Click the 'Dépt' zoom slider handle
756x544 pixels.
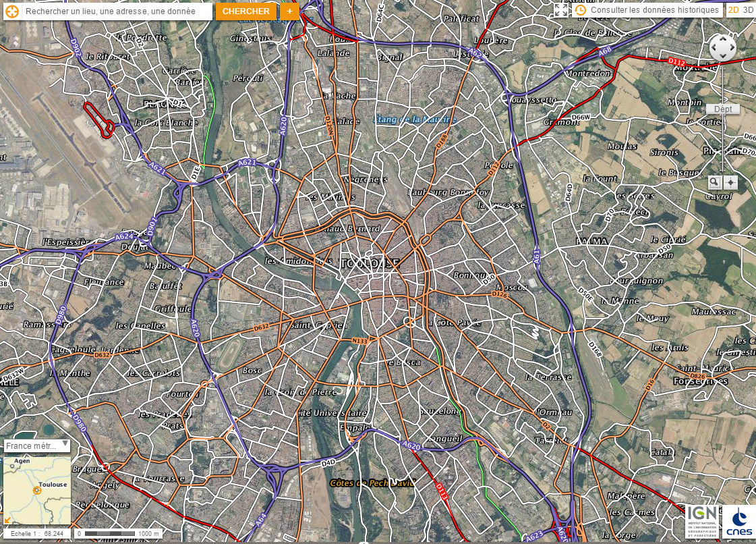pos(723,109)
